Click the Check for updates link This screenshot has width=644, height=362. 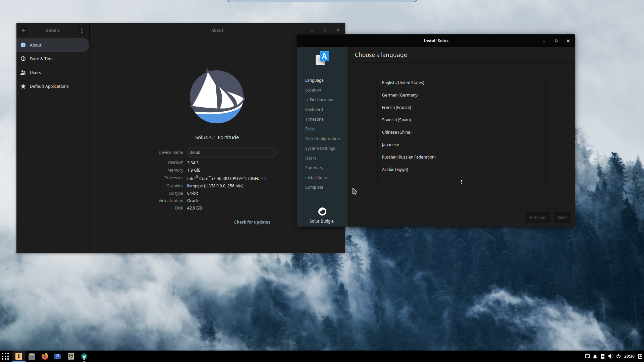pyautogui.click(x=252, y=222)
